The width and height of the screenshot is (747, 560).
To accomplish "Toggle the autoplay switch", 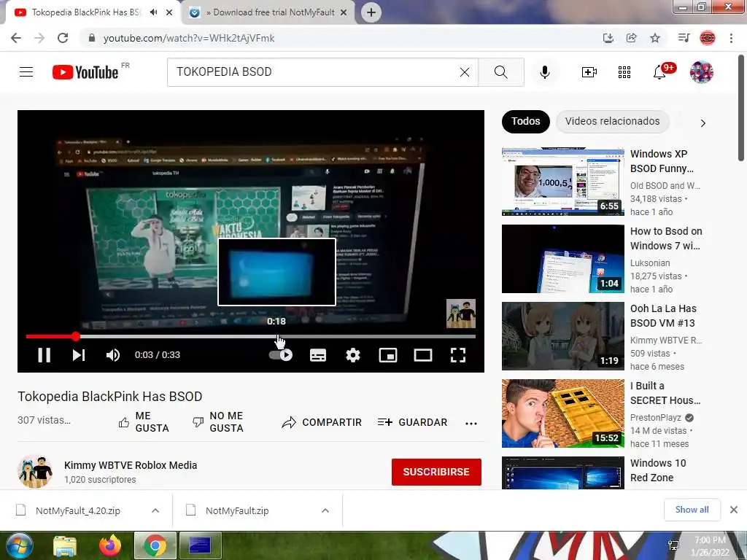I will 281,355.
